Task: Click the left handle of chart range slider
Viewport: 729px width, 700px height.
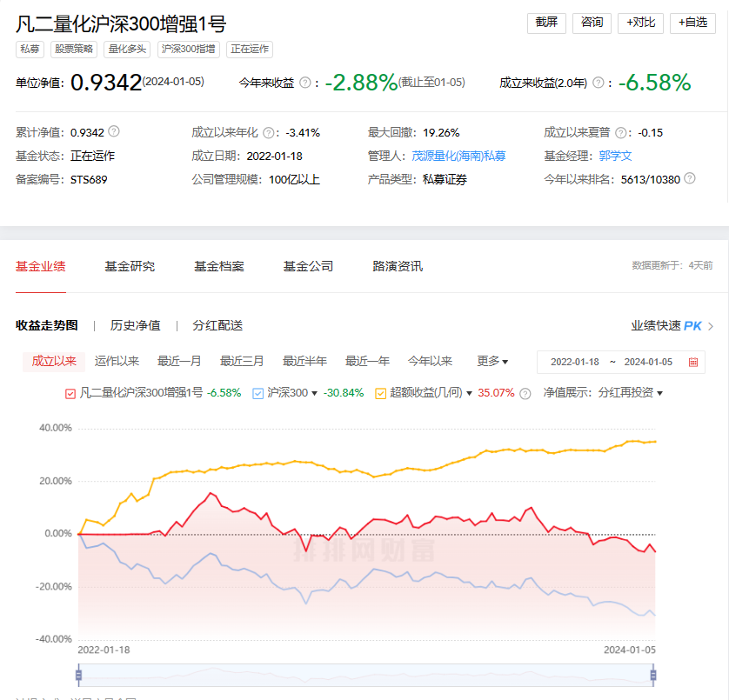Action: [x=78, y=675]
